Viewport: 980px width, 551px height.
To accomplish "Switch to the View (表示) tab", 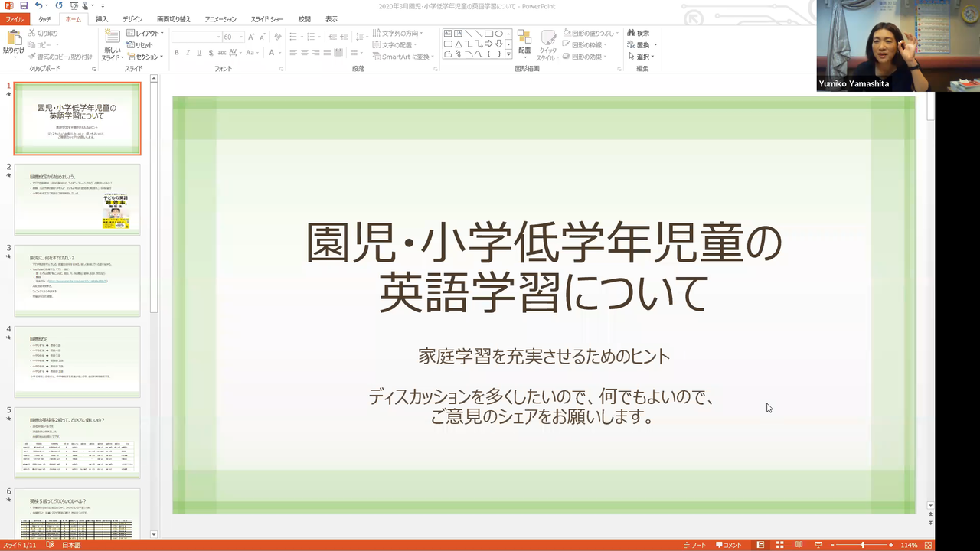I will (332, 19).
